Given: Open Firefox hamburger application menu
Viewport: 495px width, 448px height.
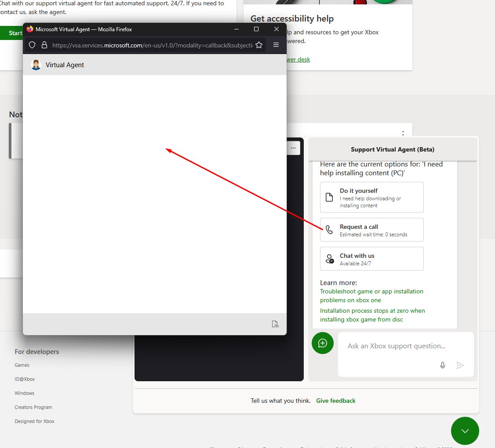Looking at the screenshot, I should point(276,45).
